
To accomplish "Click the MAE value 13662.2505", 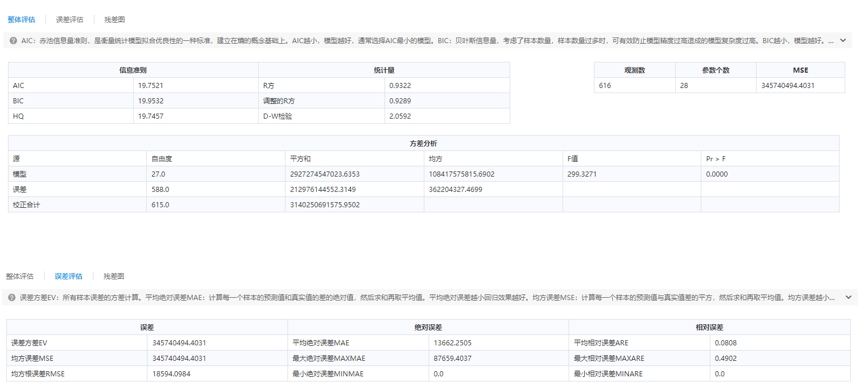I will 452,343.
